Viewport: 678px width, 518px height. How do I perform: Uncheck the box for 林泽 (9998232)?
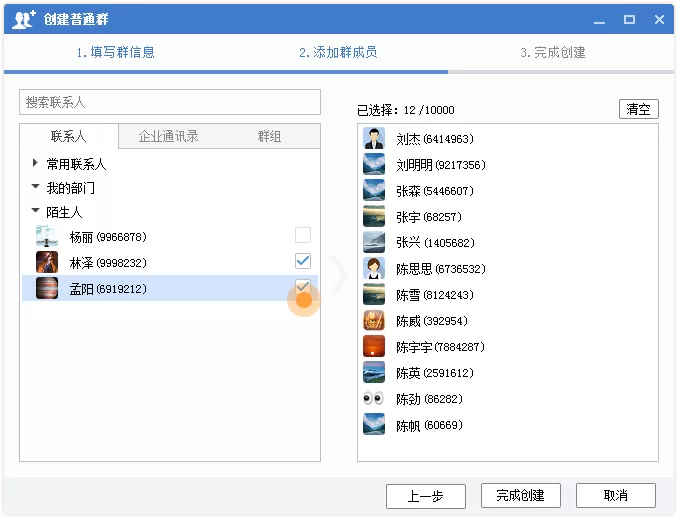click(x=303, y=261)
